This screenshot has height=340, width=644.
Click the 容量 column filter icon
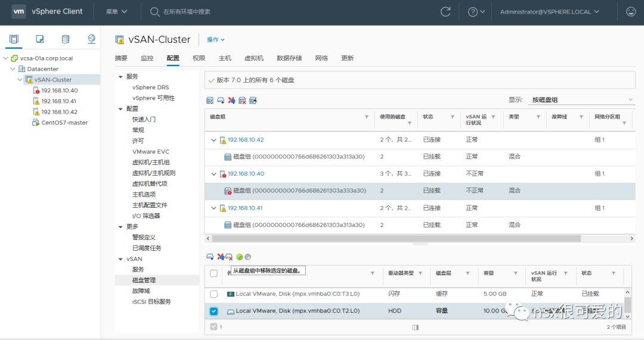pos(515,273)
